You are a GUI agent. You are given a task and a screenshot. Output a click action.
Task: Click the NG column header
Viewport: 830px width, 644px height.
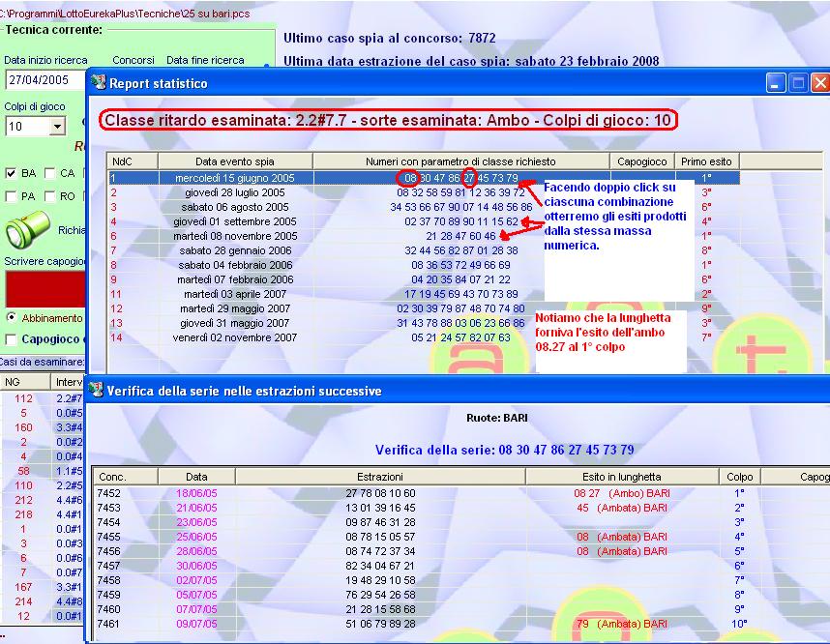[x=24, y=382]
